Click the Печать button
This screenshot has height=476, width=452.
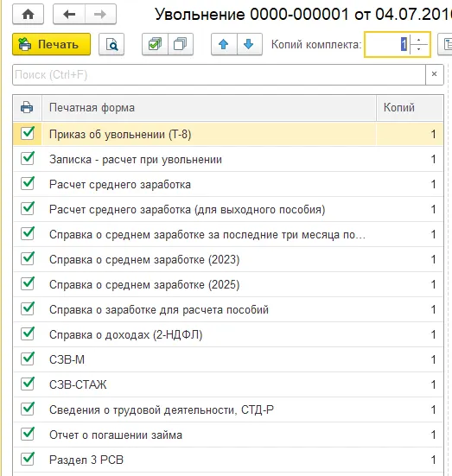click(x=51, y=44)
